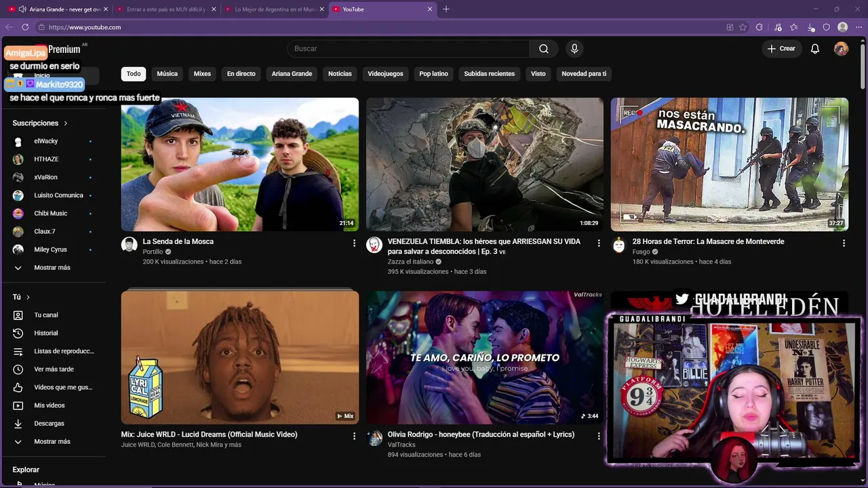
Task: Select the Videojuegos filter chip
Action: tap(385, 74)
